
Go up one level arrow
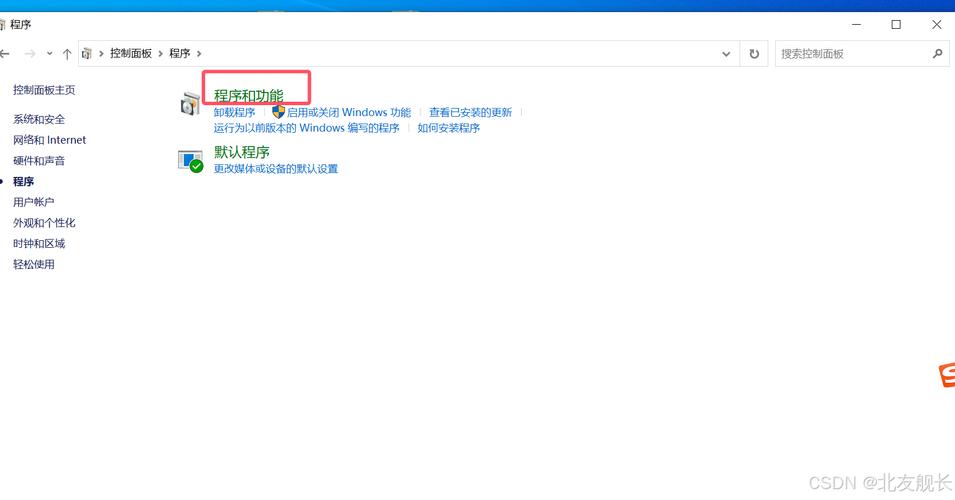click(67, 54)
